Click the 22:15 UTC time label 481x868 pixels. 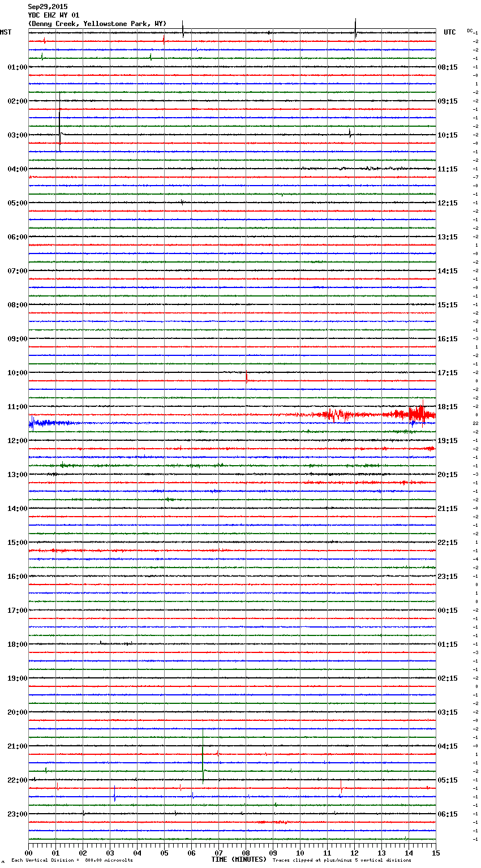pos(448,543)
